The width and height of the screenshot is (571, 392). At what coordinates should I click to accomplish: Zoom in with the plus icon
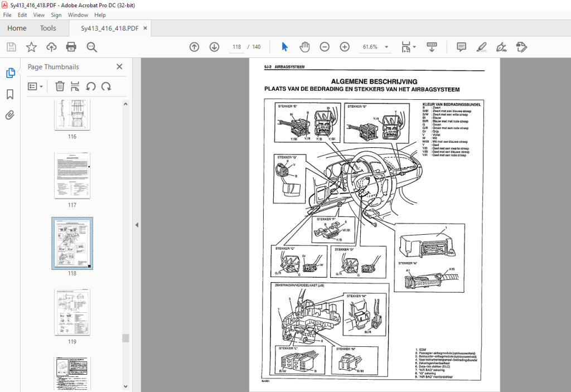point(345,47)
